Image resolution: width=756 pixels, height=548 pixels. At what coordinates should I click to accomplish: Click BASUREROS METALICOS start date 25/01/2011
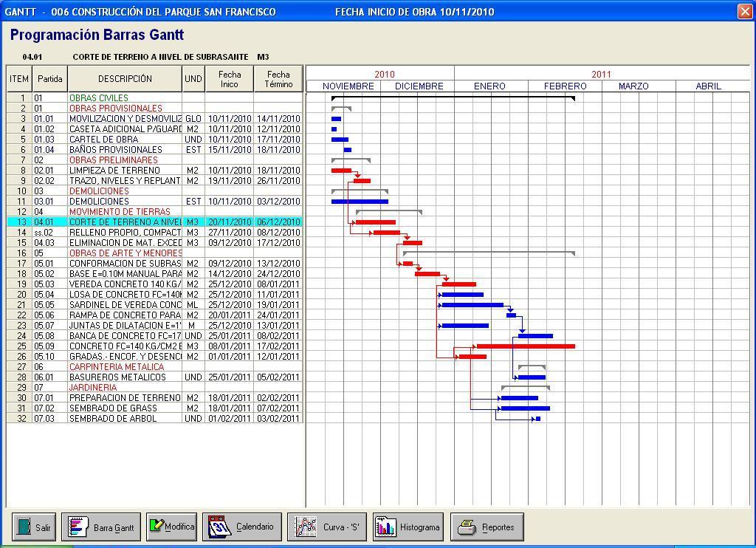230,377
